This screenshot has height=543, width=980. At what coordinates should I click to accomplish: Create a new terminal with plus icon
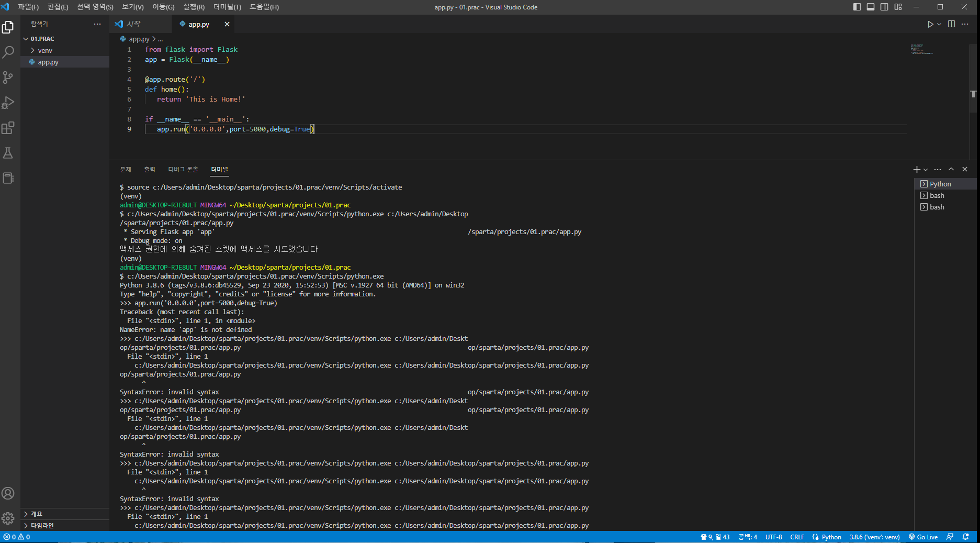coord(917,169)
